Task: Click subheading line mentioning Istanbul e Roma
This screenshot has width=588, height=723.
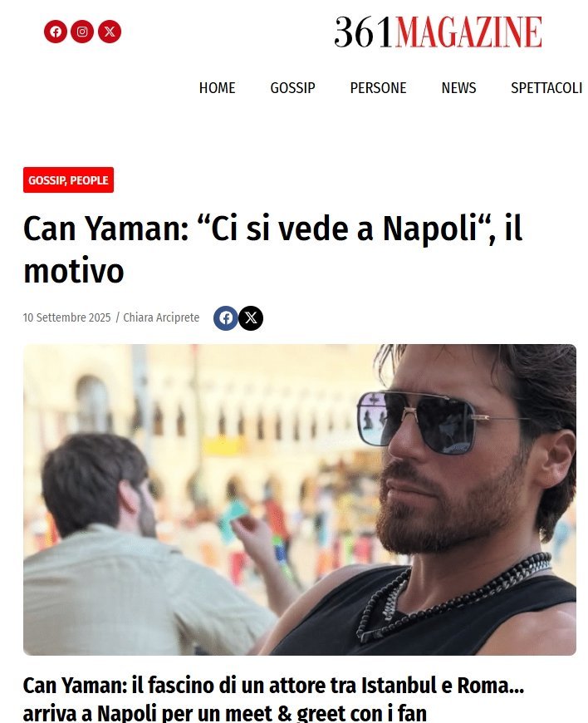Action: pyautogui.click(x=273, y=686)
